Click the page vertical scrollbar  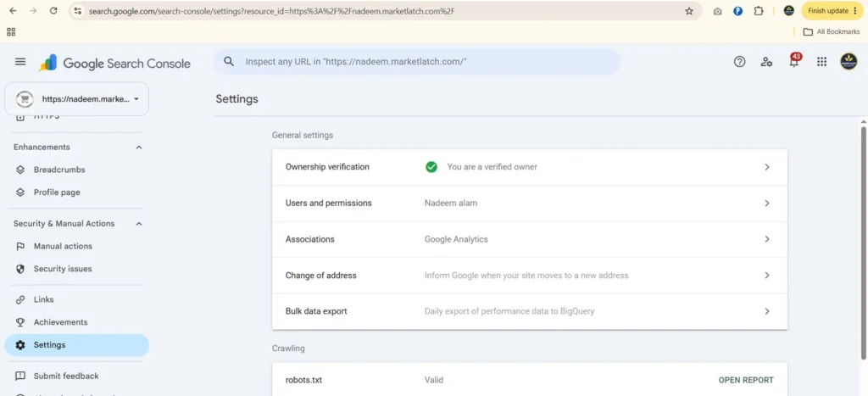(863, 243)
